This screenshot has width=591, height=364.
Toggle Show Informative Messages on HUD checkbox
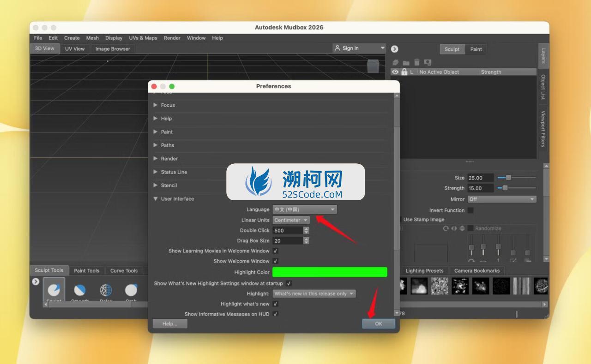point(276,314)
